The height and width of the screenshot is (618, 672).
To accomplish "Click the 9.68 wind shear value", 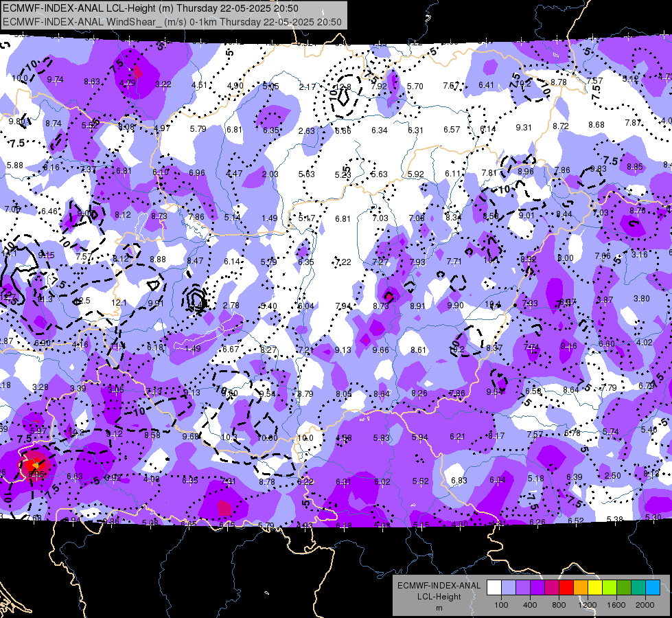I will (191, 437).
